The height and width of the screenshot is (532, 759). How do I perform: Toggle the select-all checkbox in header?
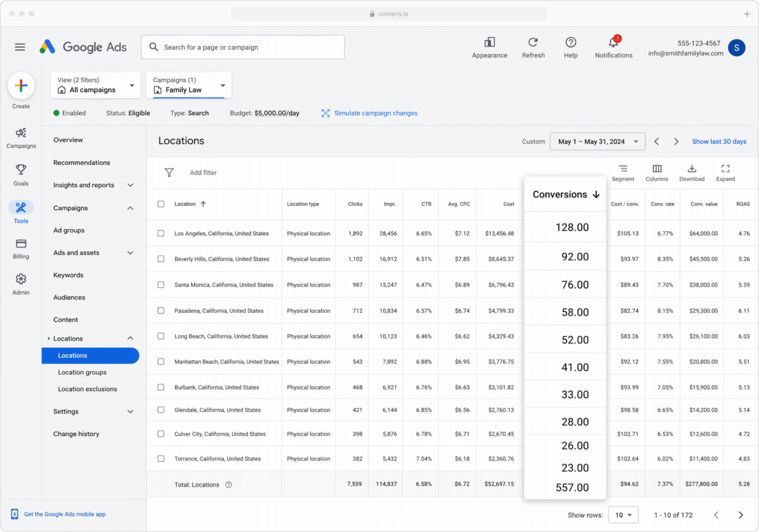coord(161,204)
